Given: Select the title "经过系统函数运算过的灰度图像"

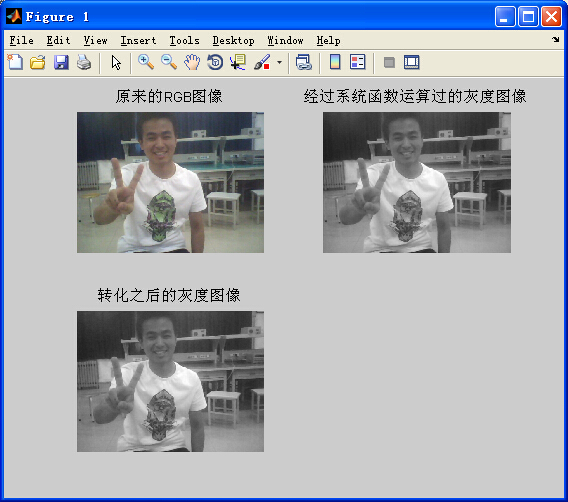Looking at the screenshot, I should 415,96.
